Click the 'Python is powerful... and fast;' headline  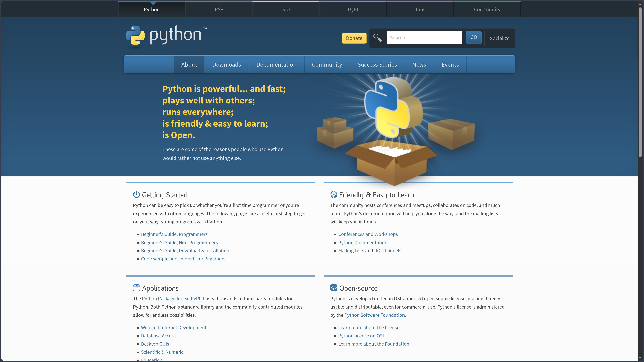(x=224, y=89)
